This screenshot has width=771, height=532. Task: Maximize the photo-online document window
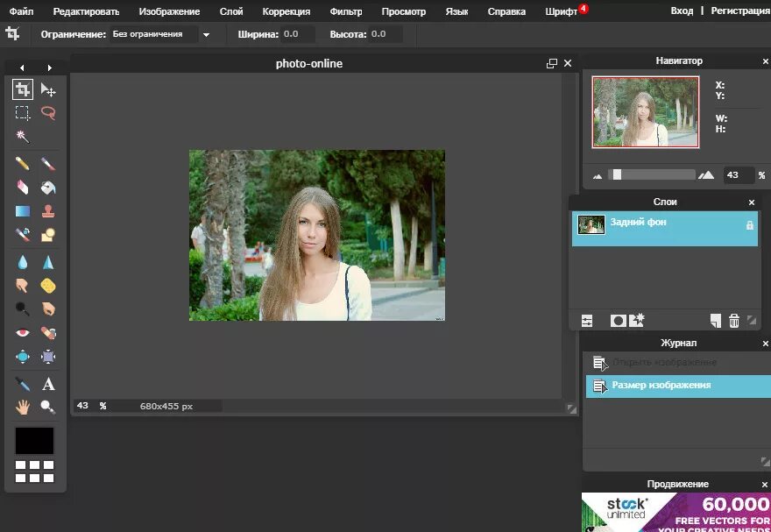click(552, 63)
